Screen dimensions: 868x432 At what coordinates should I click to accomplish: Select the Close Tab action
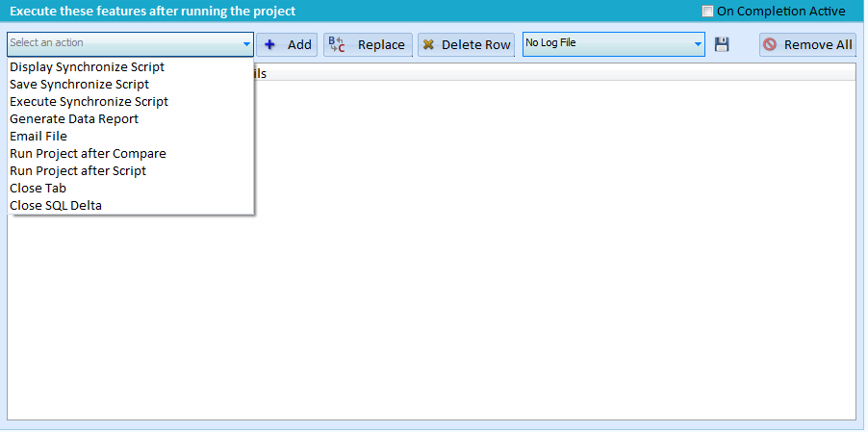pyautogui.click(x=131, y=188)
